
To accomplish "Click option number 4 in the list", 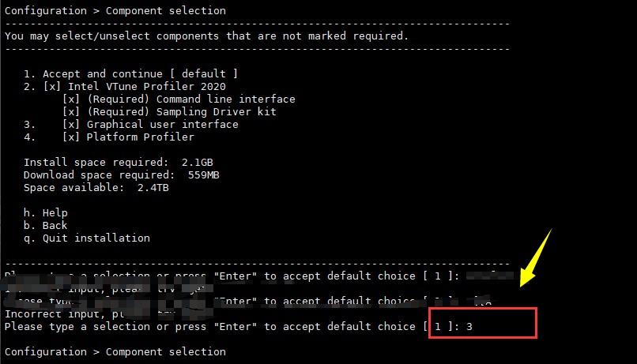I will click(x=29, y=137).
